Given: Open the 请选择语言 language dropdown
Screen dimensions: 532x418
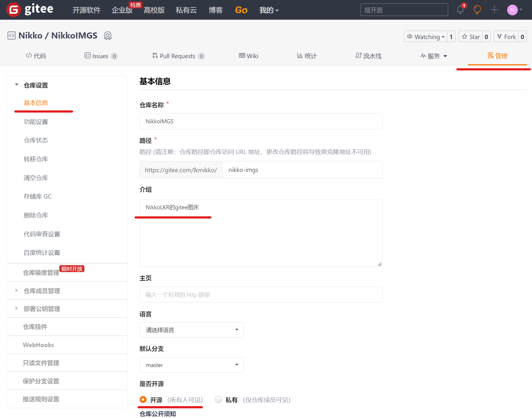Looking at the screenshot, I should click(x=191, y=330).
